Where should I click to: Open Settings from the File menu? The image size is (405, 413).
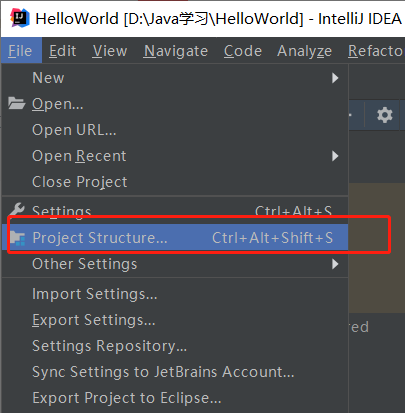tap(175, 211)
